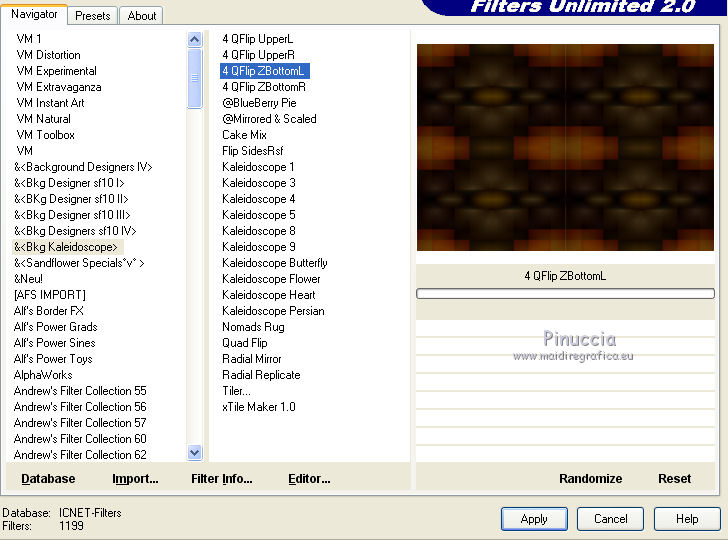
Task: Select VM 1 category
Action: coord(29,39)
